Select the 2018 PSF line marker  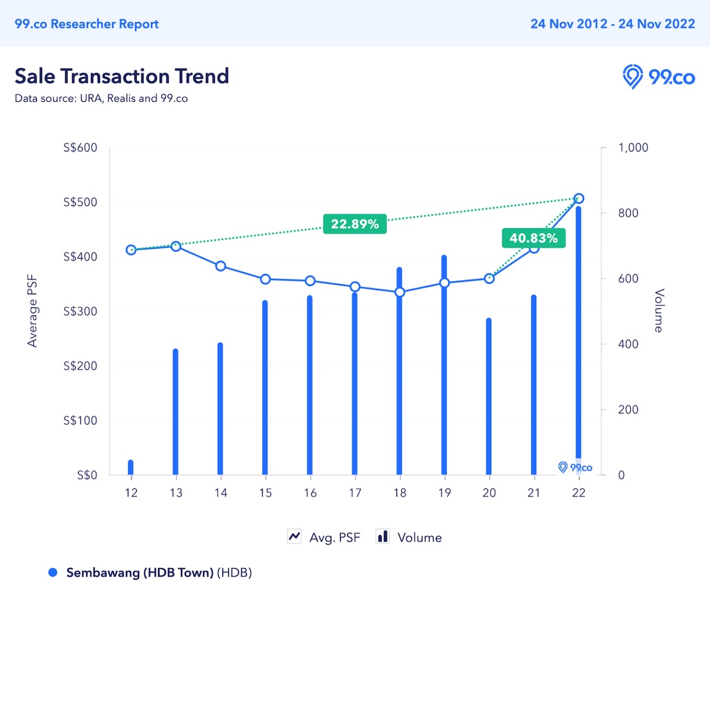tap(399, 292)
